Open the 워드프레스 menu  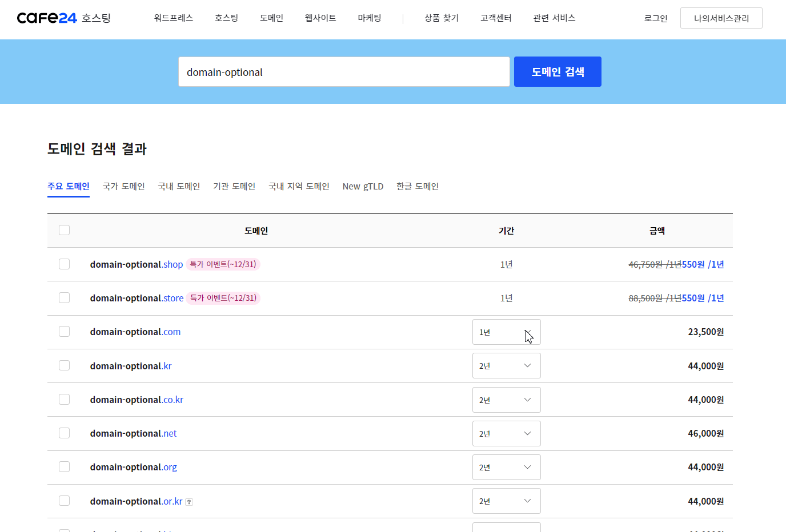click(x=174, y=18)
